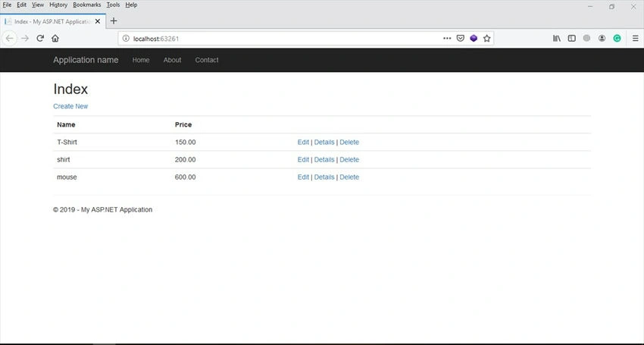The width and height of the screenshot is (644, 345).
Task: Click the Index page heading
Action: coord(70,89)
